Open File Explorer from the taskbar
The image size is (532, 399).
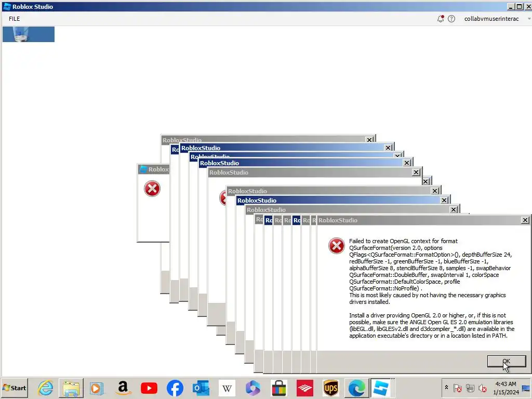(71, 388)
